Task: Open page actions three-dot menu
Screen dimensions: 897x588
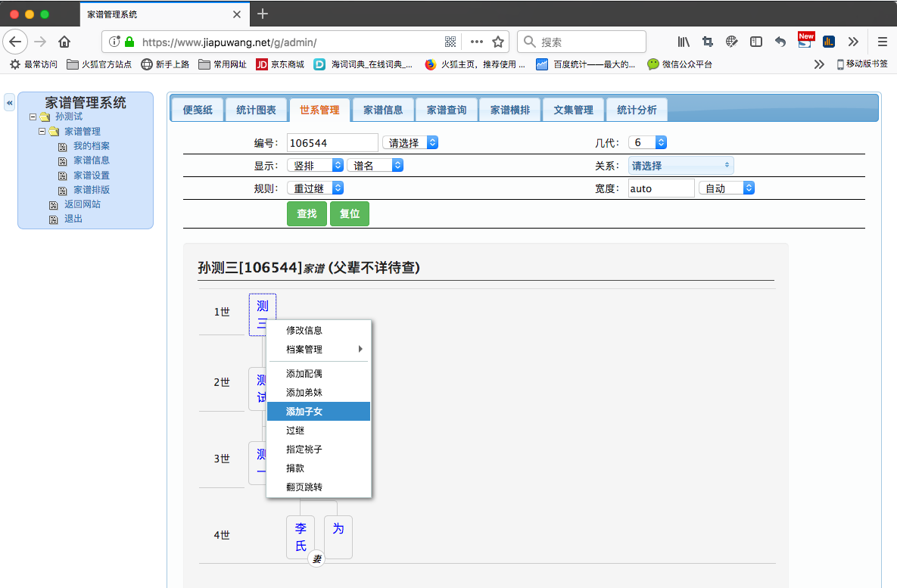Action: pos(477,42)
